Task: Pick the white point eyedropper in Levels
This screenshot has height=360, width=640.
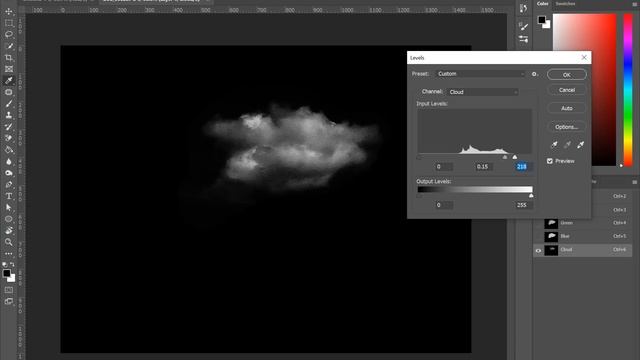Action: click(580, 144)
